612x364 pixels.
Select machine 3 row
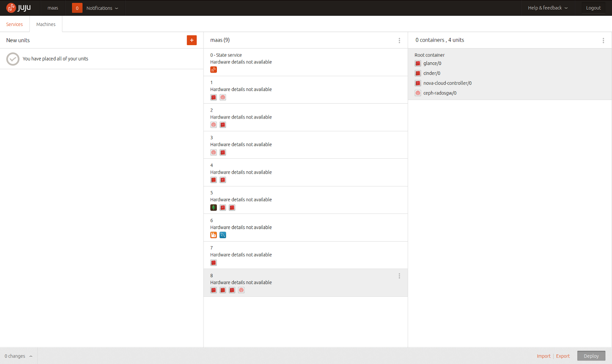(x=306, y=145)
